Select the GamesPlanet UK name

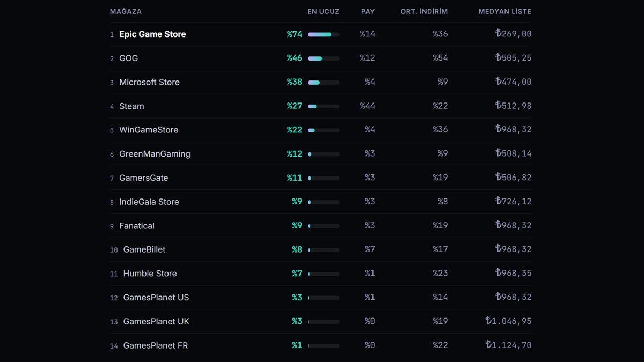tap(156, 322)
